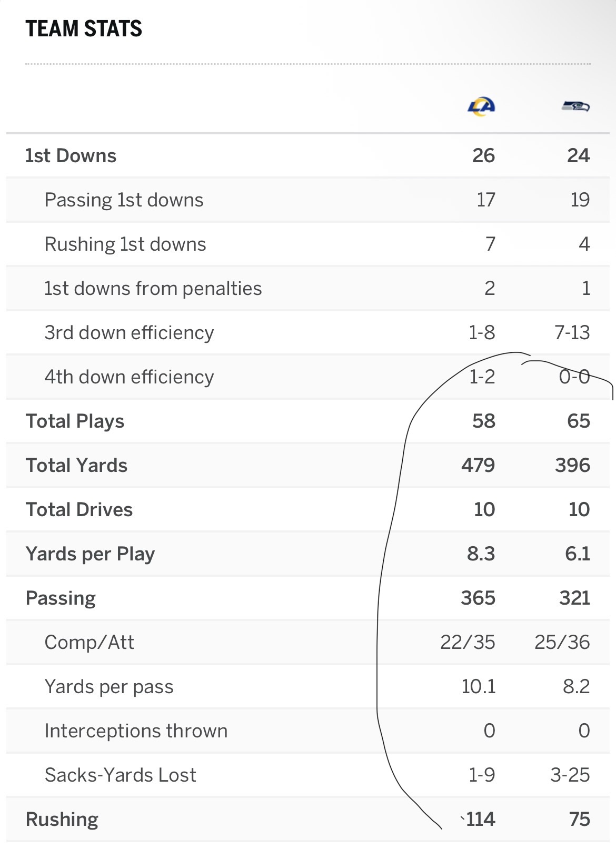
Task: Click the Yards per Play label
Action: coord(90,554)
